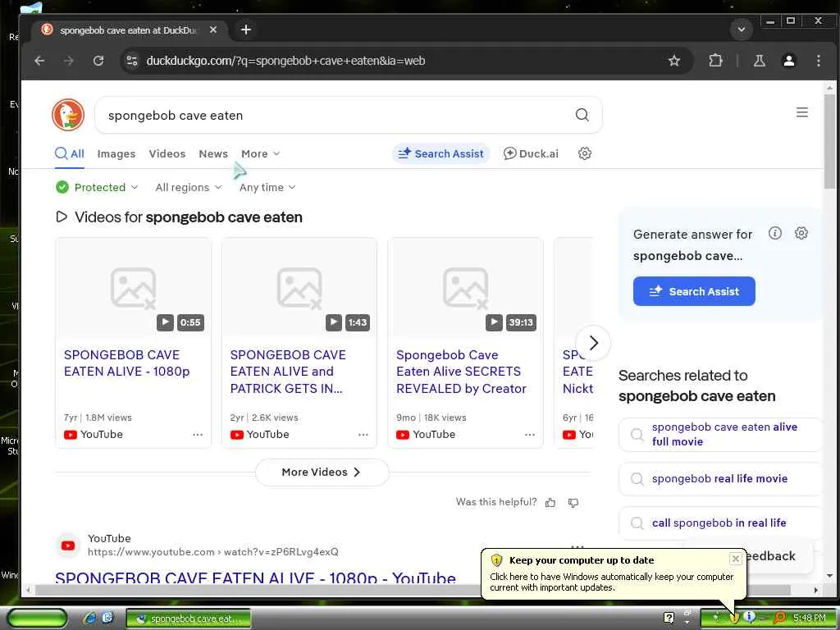The width and height of the screenshot is (840, 630).
Task: Go back with browser back arrow
Action: (x=39, y=61)
